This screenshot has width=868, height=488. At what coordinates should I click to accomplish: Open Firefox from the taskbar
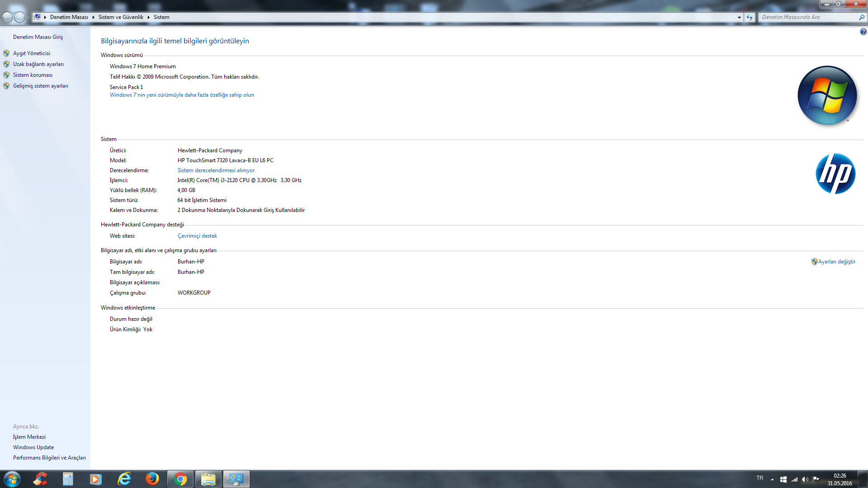click(152, 479)
